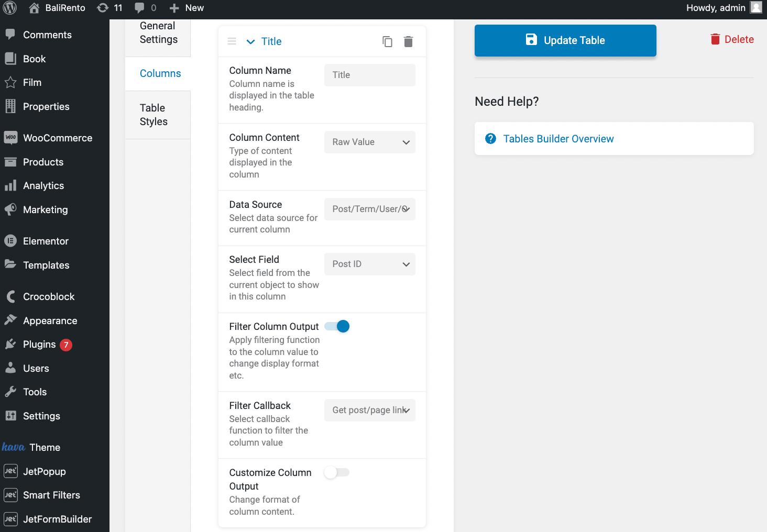Open the WordPress logo menu
The image size is (767, 532).
tap(9, 8)
